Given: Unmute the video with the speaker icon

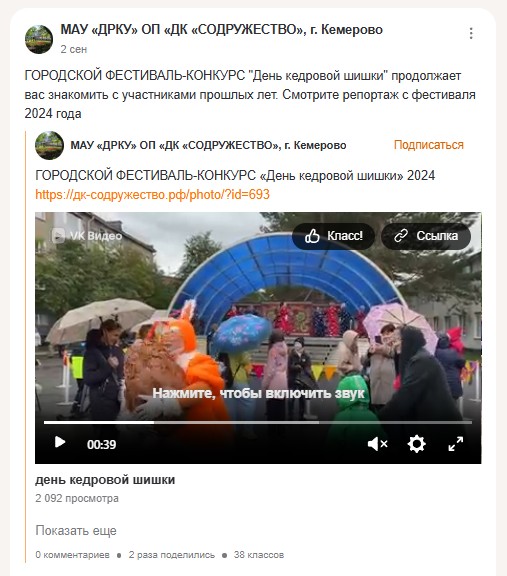Looking at the screenshot, I should [378, 444].
